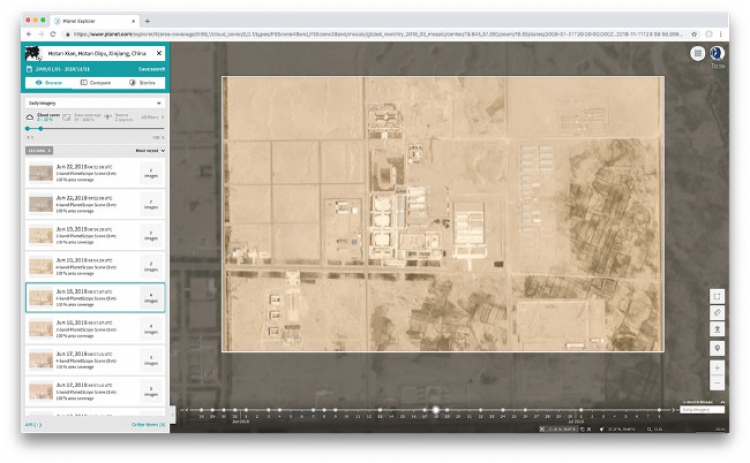Open the Daily imagery basemap selector on timeline
Viewport: 750px width, 463px height.
pyautogui.click(x=702, y=410)
